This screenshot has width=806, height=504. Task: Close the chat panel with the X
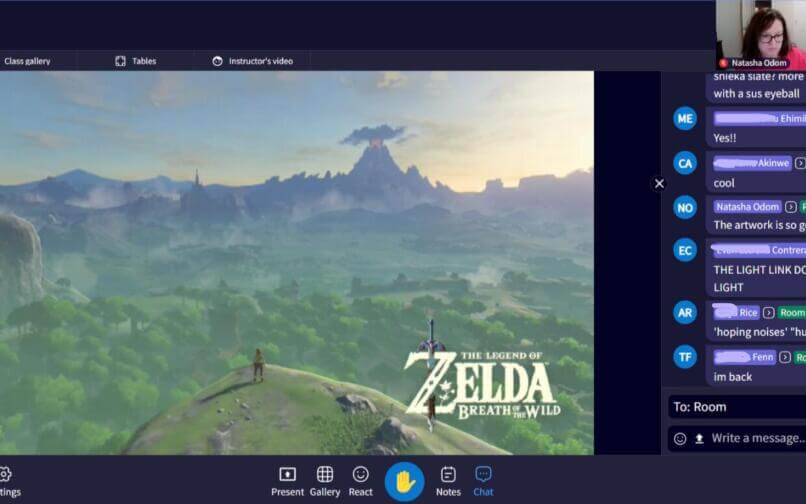click(x=660, y=184)
